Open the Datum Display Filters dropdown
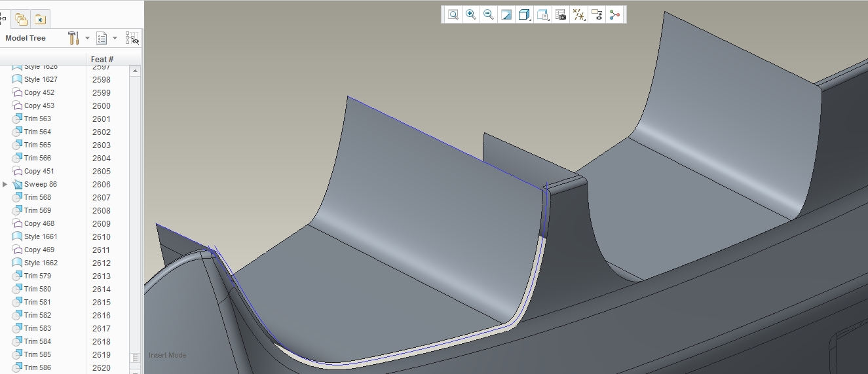Screen dimensions: 868x374 click(578, 14)
